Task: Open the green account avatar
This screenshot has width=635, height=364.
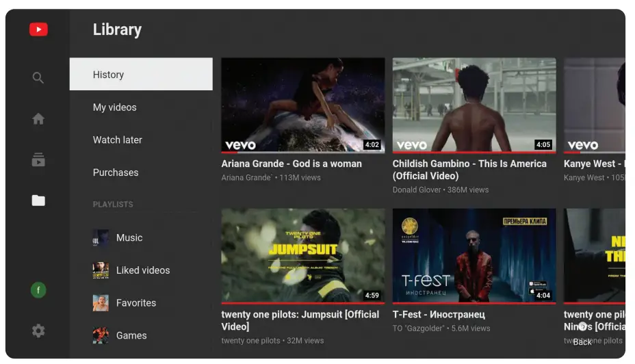Action: (x=38, y=290)
